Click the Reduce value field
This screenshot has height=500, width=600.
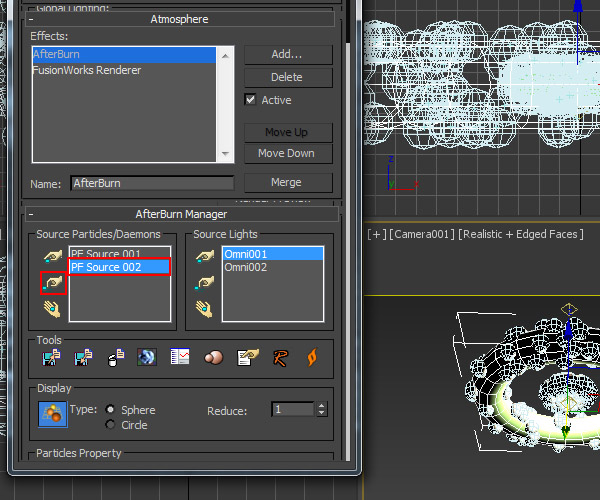[x=293, y=409]
